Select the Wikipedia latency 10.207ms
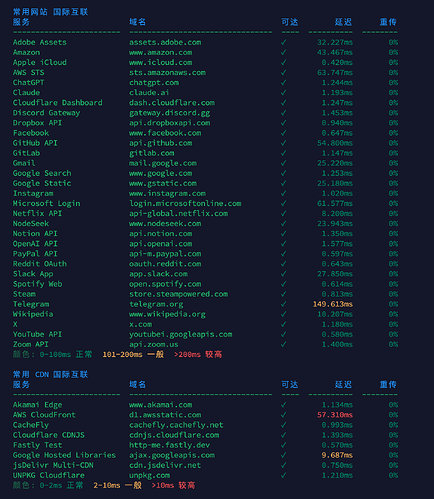Viewport: 434px width, 499px height. 335,314
